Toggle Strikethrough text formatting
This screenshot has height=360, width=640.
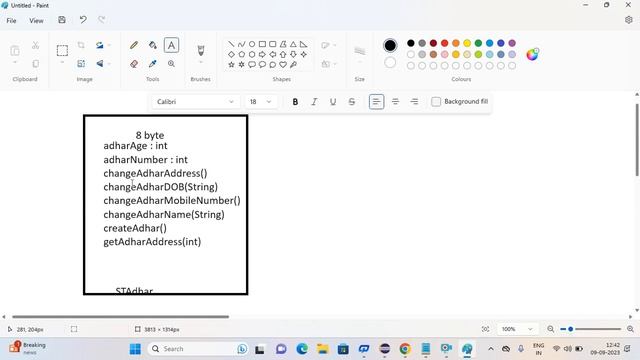click(x=351, y=102)
